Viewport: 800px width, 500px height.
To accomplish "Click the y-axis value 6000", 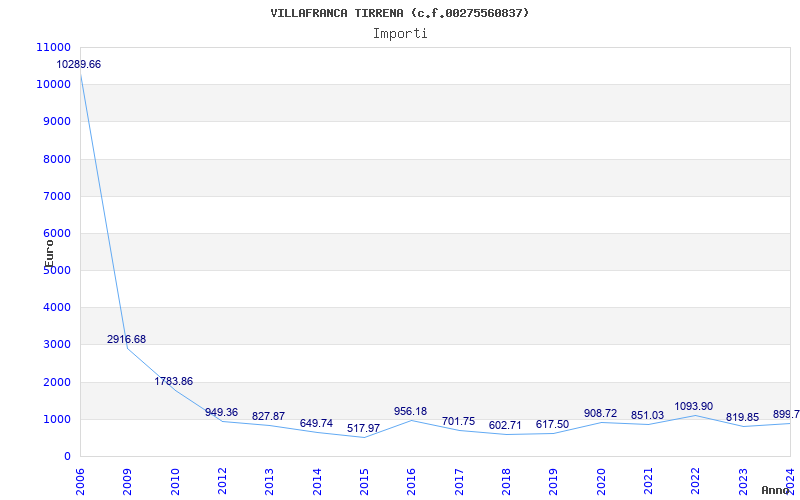I will click(57, 233).
